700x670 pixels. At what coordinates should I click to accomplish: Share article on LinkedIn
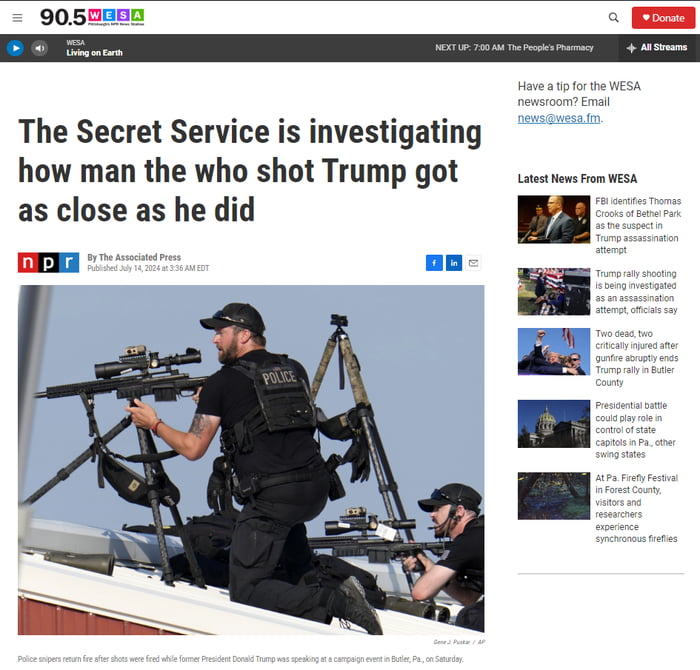point(454,263)
